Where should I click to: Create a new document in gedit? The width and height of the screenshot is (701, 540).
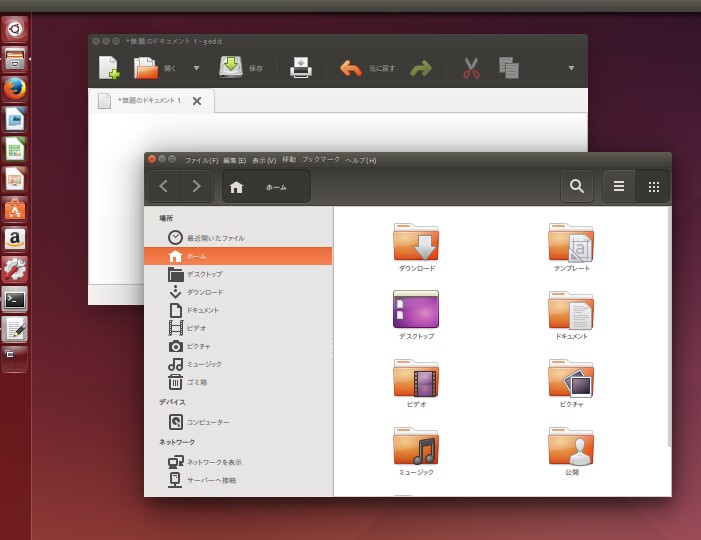[109, 68]
